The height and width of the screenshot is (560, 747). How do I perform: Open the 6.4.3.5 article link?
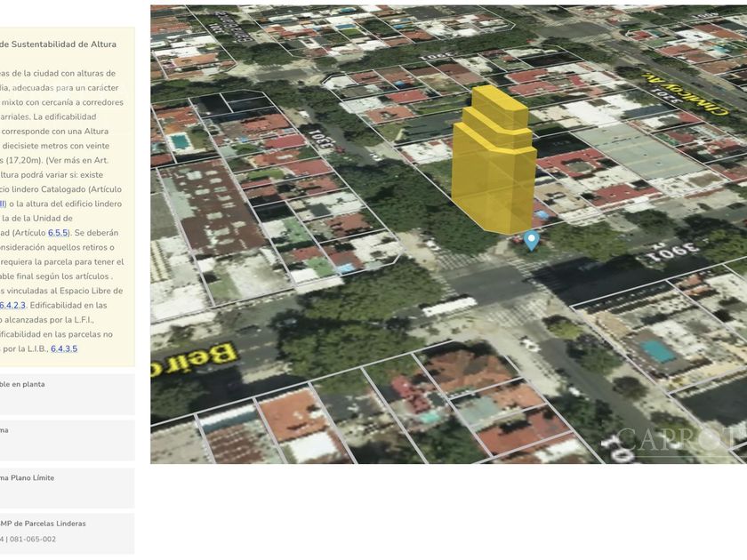click(64, 348)
